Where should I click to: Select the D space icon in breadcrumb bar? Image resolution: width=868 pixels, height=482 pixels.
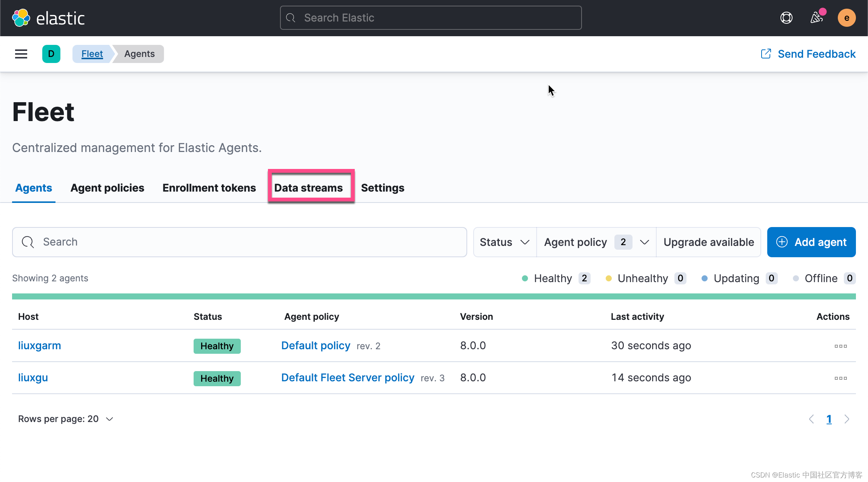[51, 54]
